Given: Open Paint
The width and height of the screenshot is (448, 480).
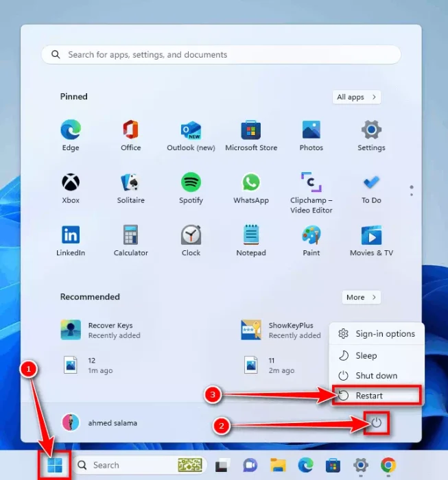Looking at the screenshot, I should pyautogui.click(x=311, y=241).
